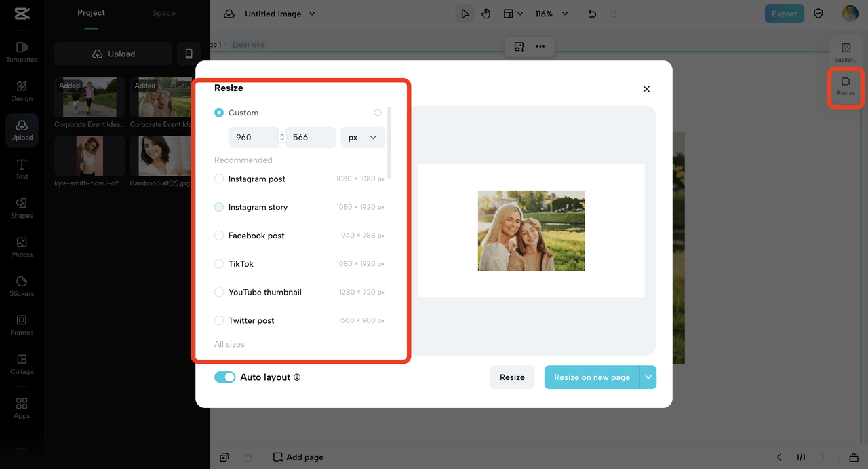Screen dimensions: 868x469
Task: Click the shield security icon
Action: tap(818, 14)
